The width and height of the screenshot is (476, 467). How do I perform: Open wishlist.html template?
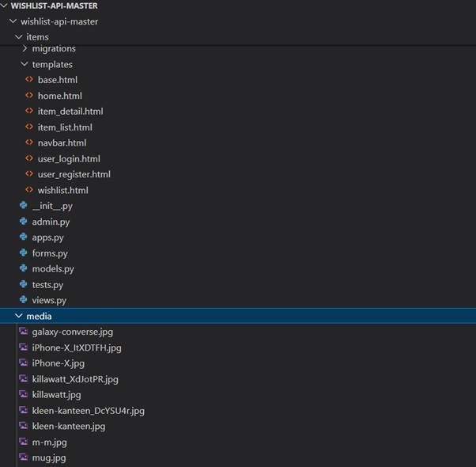(62, 190)
